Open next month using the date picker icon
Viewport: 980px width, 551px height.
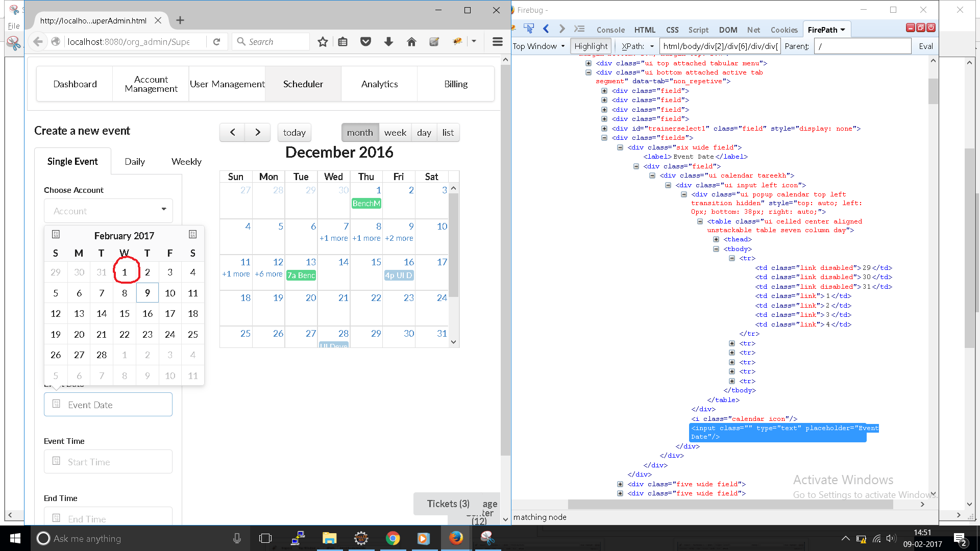coord(192,234)
